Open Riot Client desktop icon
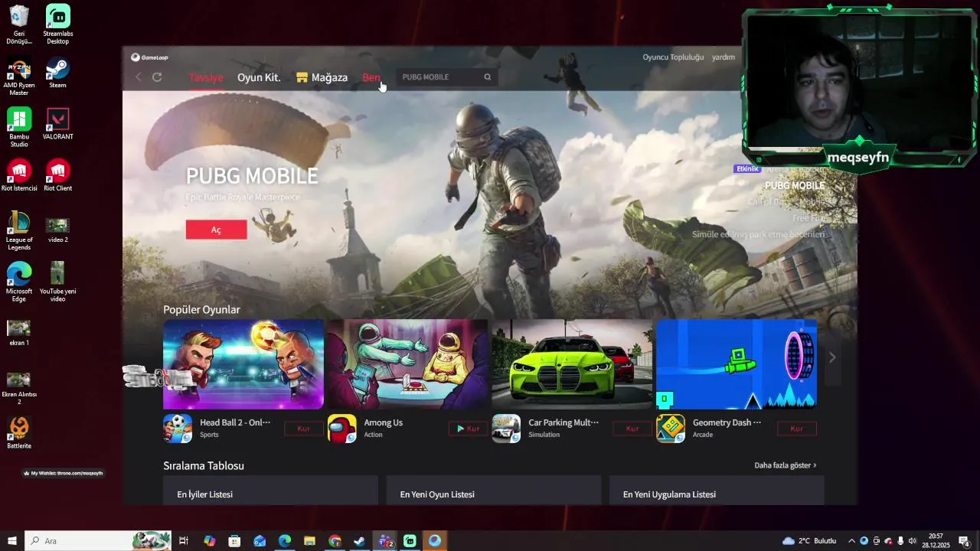Viewport: 980px width, 551px height. (x=58, y=175)
